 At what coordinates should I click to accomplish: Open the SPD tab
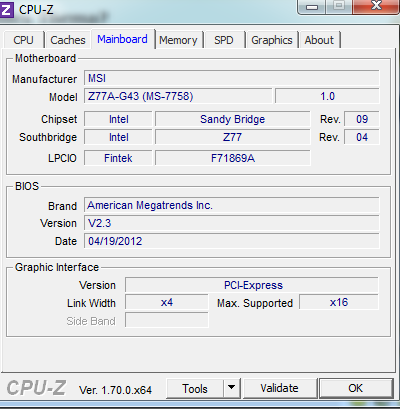pos(224,40)
